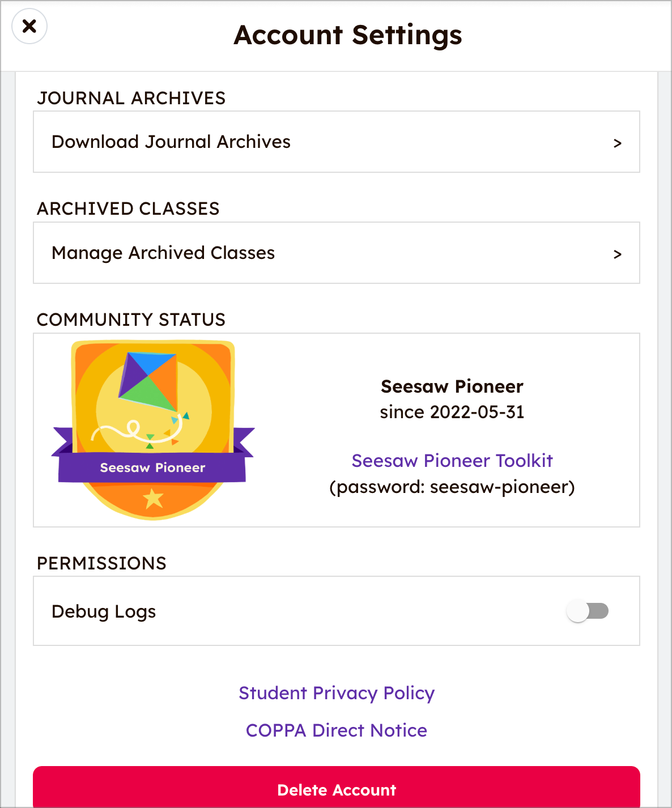
Task: Click the Debug Logs label text
Action: tap(104, 611)
